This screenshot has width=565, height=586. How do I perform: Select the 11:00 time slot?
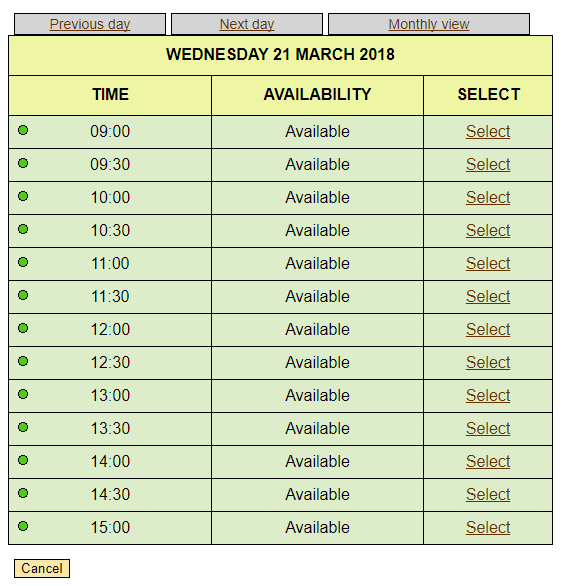pos(488,263)
